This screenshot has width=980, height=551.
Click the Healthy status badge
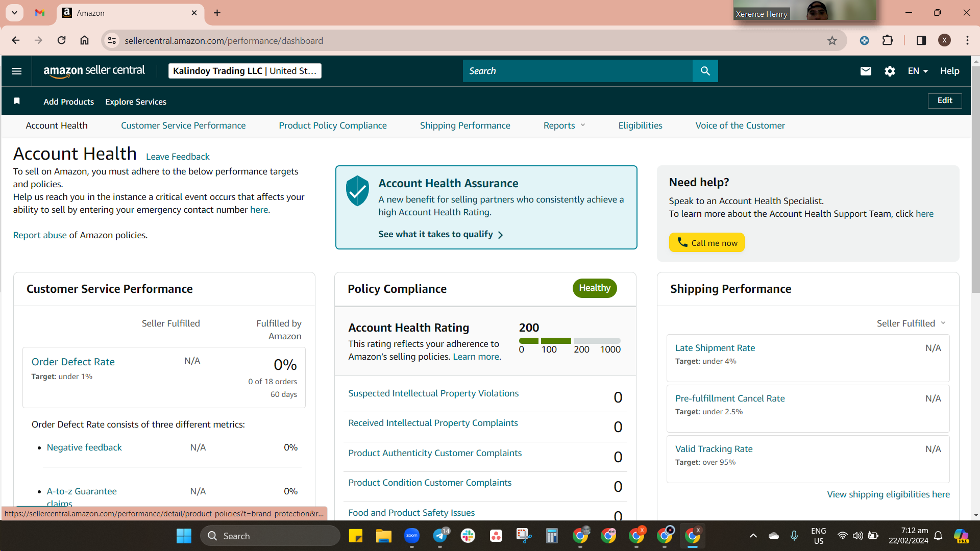595,288
